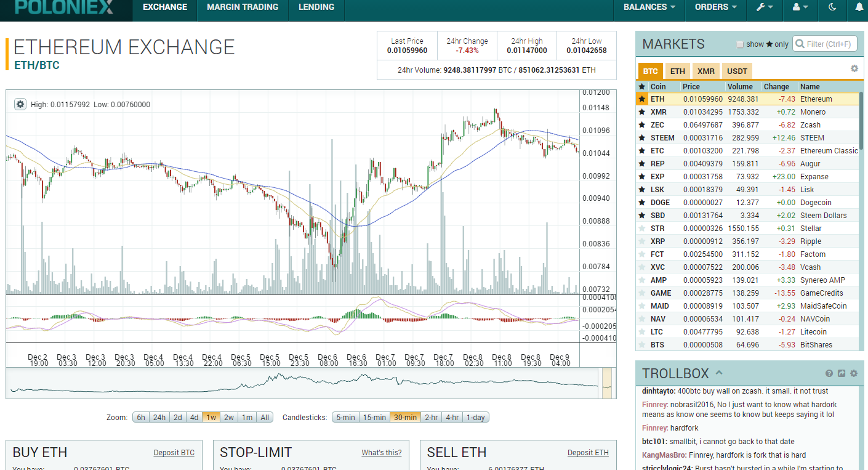
Task: Sort markets by Coin column
Action: click(x=658, y=87)
